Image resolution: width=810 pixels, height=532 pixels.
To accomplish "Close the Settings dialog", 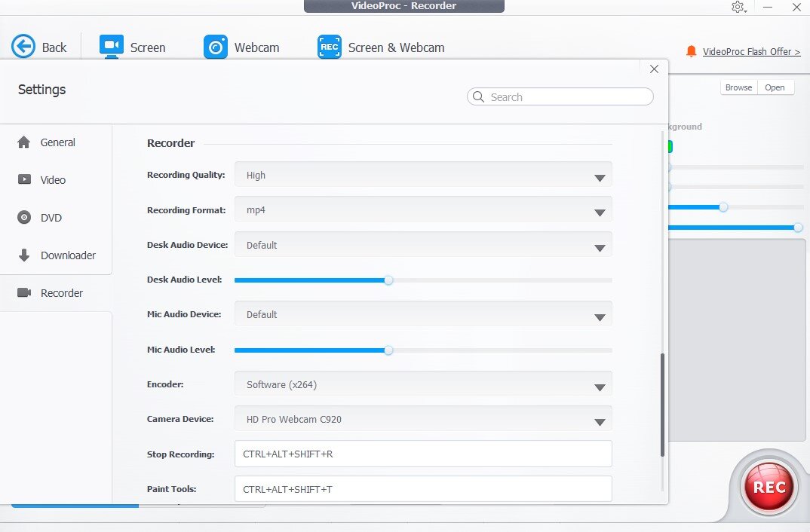I will point(654,69).
